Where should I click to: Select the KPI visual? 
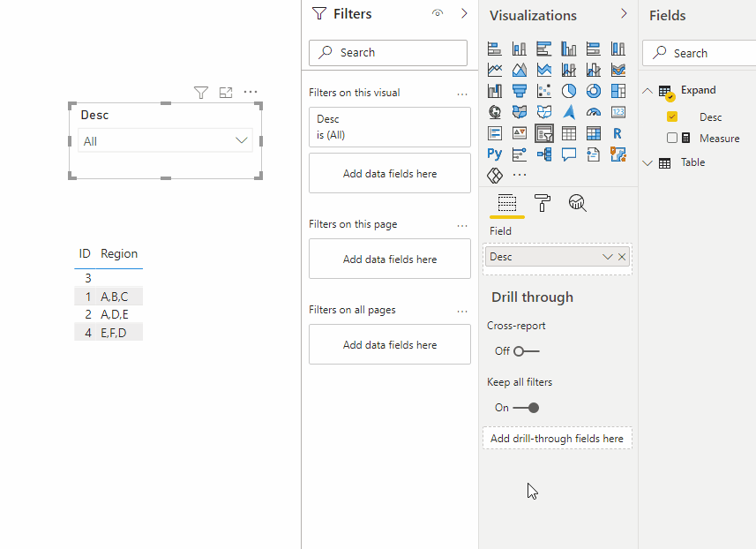520,133
